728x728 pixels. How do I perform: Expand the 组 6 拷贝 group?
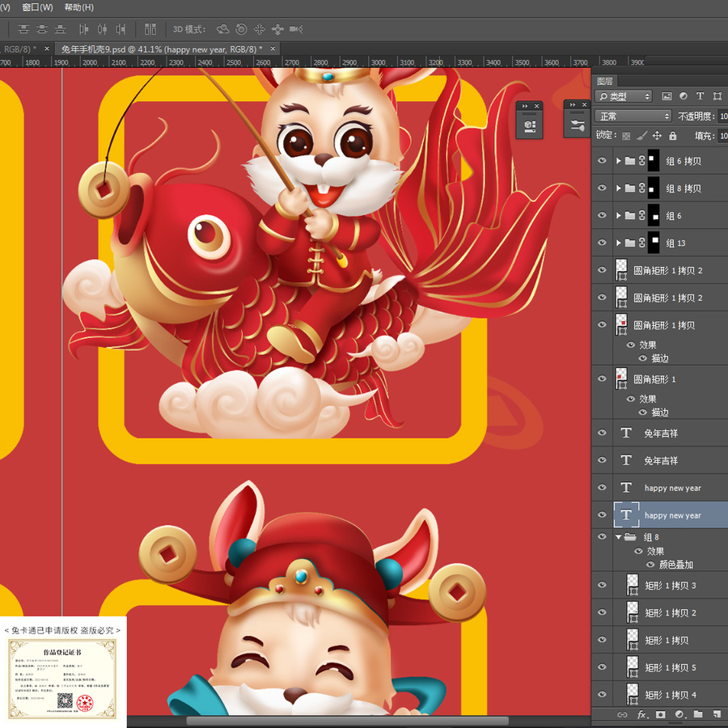(619, 161)
